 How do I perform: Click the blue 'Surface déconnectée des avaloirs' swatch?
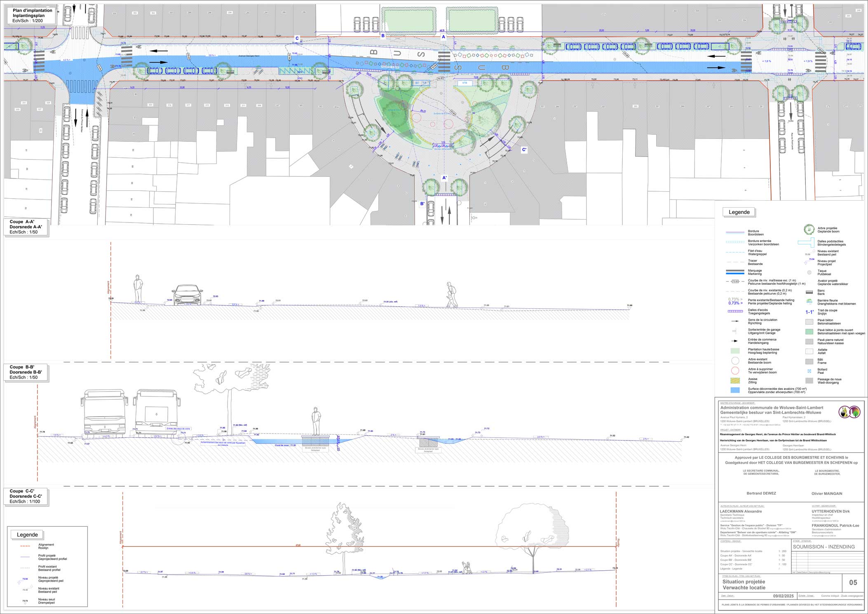pyautogui.click(x=735, y=390)
